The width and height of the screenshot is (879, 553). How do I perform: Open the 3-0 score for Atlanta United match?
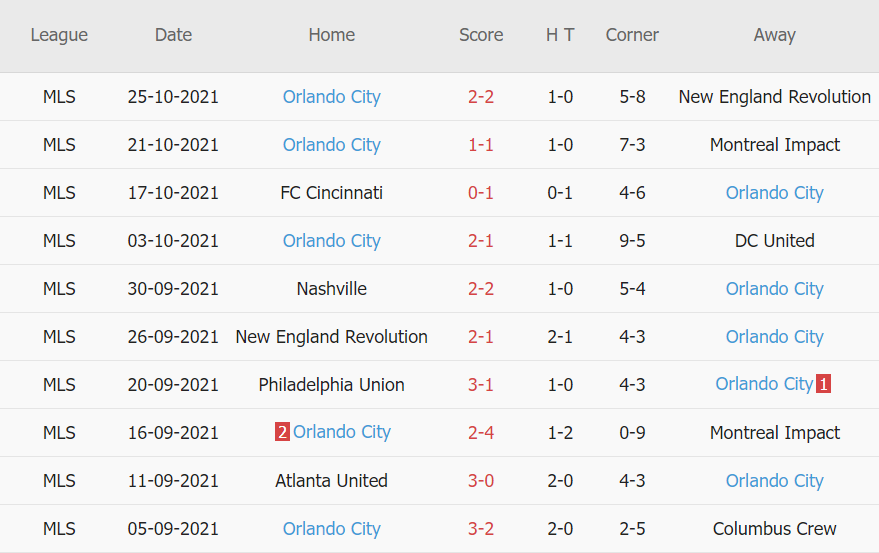tap(481, 481)
